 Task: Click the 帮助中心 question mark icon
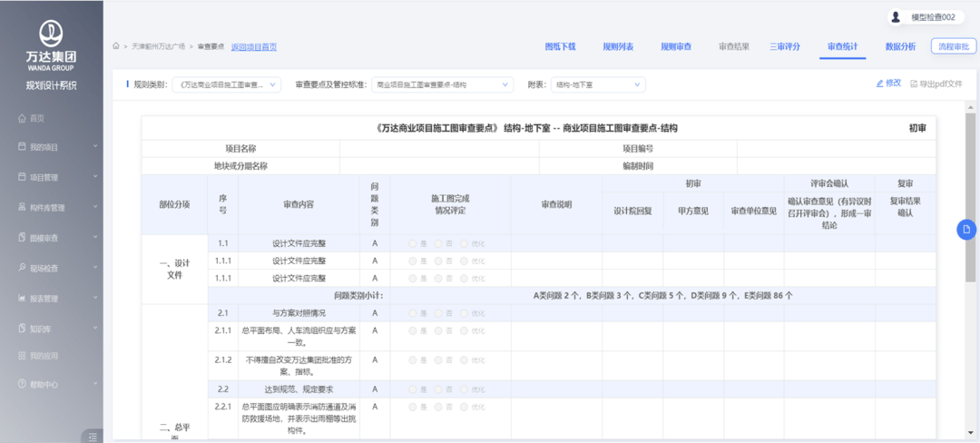tap(22, 384)
